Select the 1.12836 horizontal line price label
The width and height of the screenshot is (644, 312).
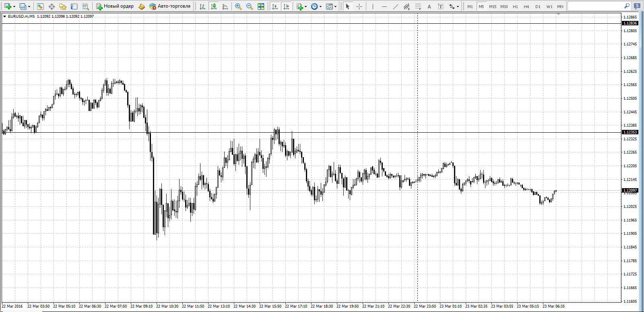pos(630,23)
